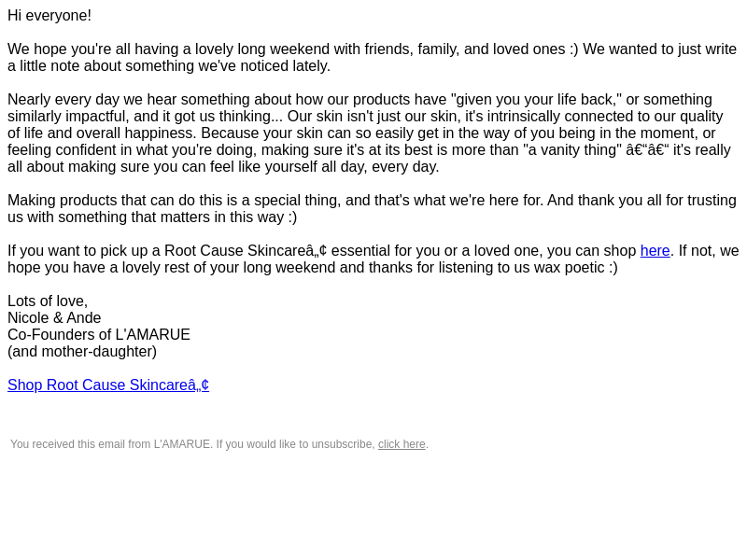Select the "Nicole & Ande" signature line

(54, 317)
